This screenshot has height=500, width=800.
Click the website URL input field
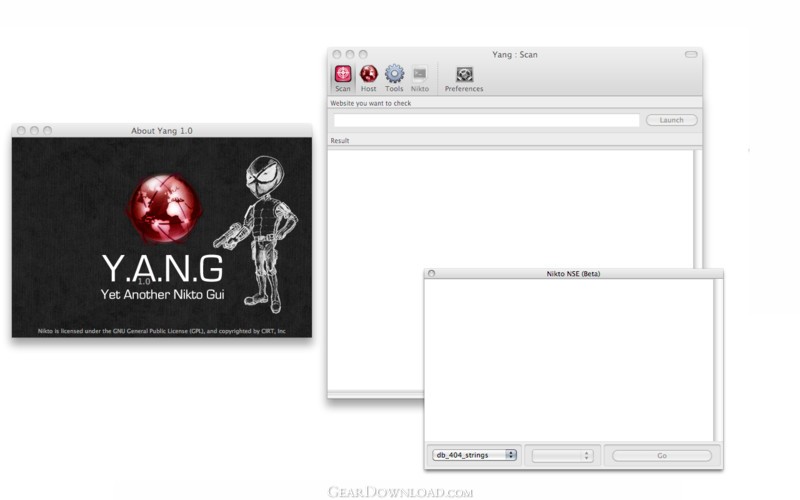tap(486, 120)
